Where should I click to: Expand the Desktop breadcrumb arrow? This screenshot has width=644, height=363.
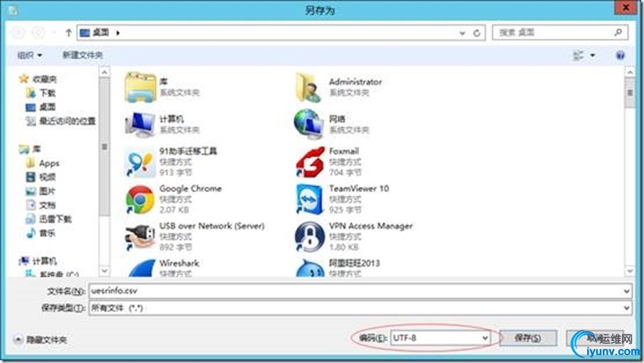coord(118,33)
